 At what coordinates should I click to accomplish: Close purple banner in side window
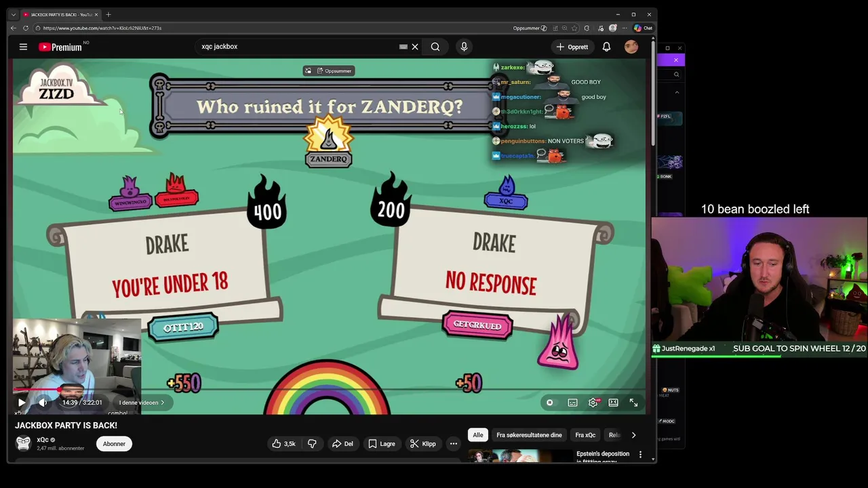point(675,60)
